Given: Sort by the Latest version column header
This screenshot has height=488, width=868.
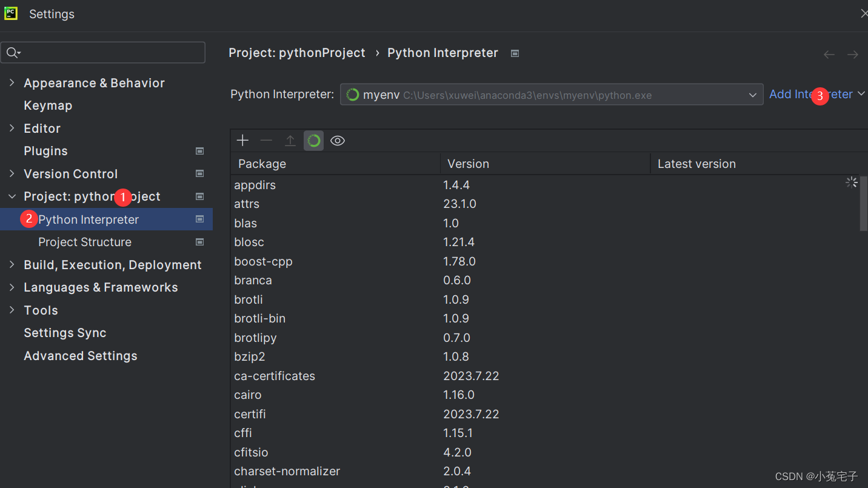Looking at the screenshot, I should tap(759, 164).
